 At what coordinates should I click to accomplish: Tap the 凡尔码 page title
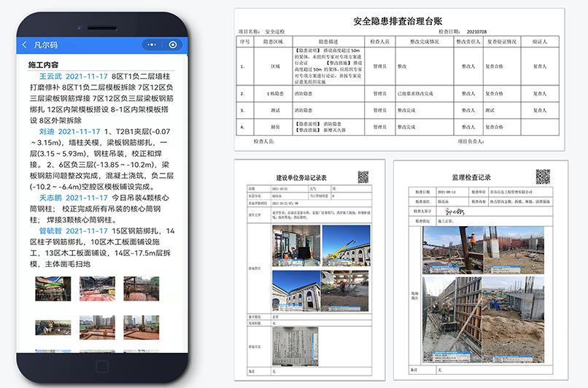coord(46,45)
